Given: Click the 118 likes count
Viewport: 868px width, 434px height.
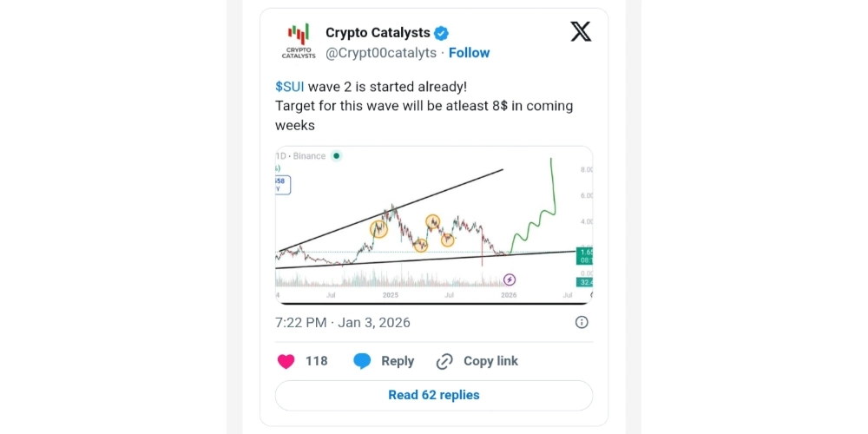Looking at the screenshot, I should (317, 361).
